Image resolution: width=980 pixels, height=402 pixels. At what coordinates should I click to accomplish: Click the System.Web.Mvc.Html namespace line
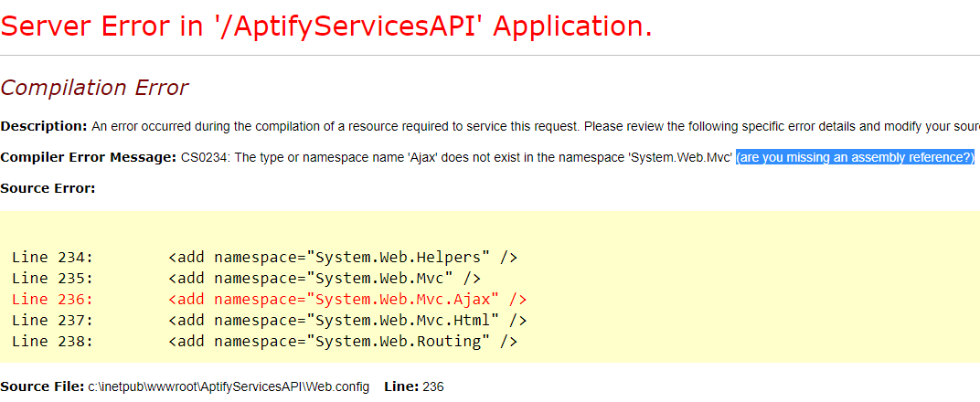tap(347, 321)
